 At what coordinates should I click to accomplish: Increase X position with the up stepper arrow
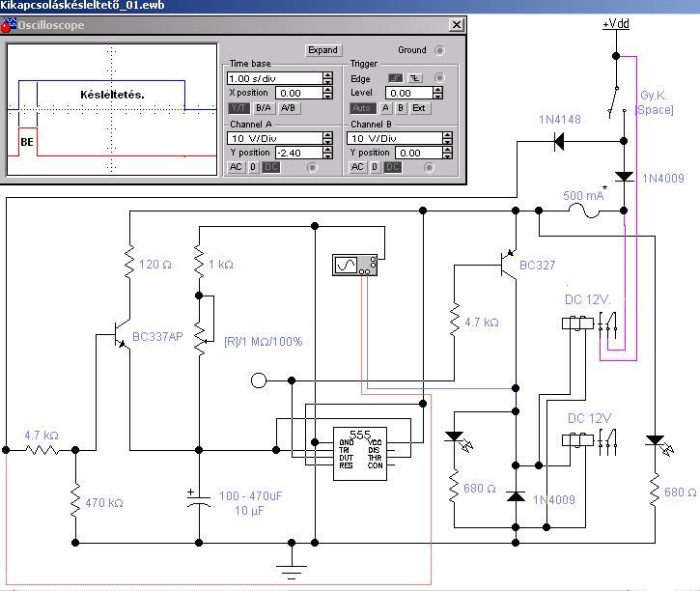[x=327, y=90]
